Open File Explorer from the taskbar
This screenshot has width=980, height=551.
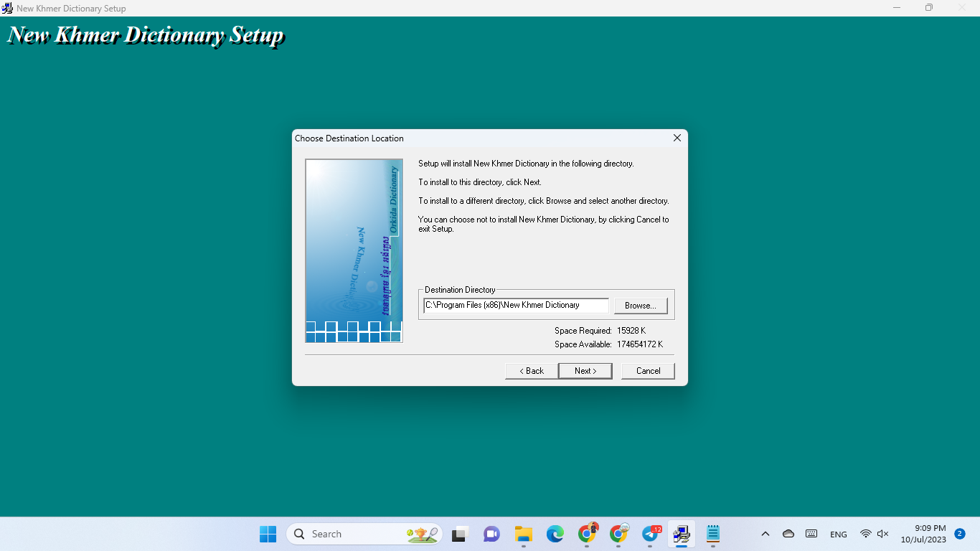click(523, 534)
